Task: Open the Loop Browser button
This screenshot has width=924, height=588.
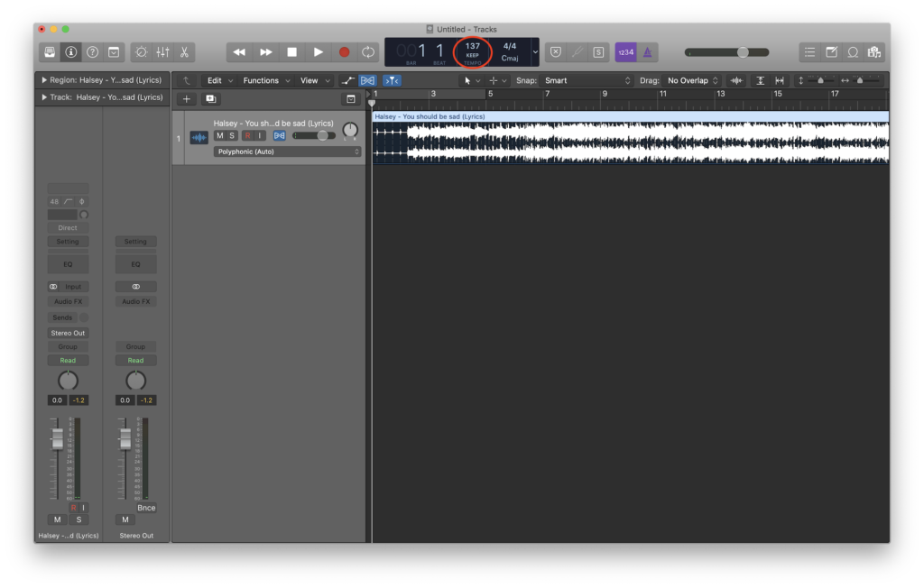Action: click(853, 52)
